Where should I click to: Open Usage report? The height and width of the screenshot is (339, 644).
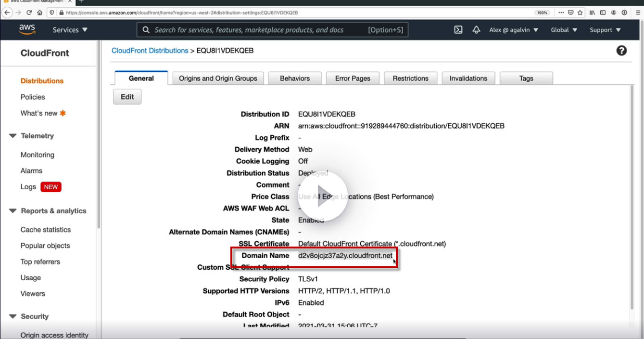tap(31, 277)
